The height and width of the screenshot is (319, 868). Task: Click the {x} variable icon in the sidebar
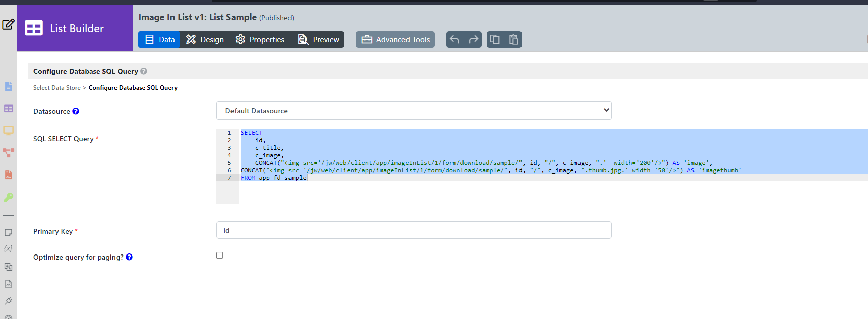[8, 249]
